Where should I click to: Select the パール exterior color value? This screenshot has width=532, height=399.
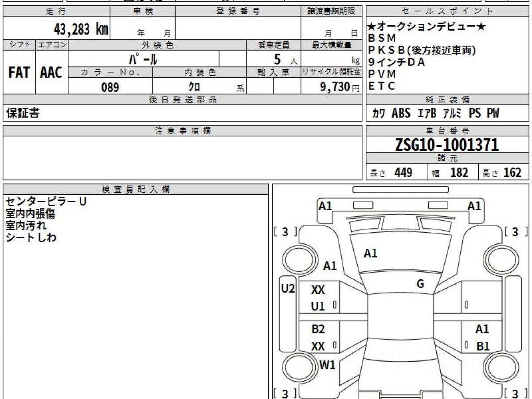tap(144, 59)
